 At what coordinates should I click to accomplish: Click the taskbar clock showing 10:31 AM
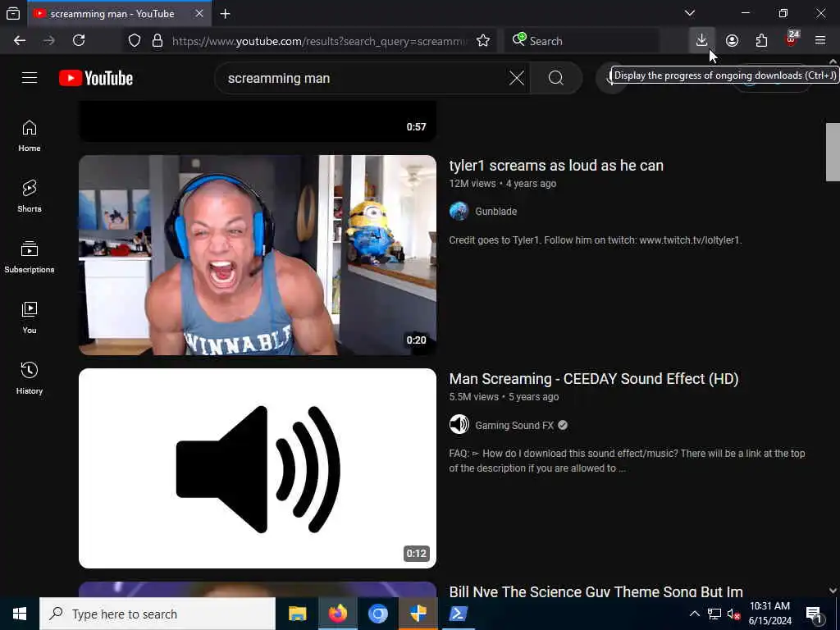(x=769, y=614)
